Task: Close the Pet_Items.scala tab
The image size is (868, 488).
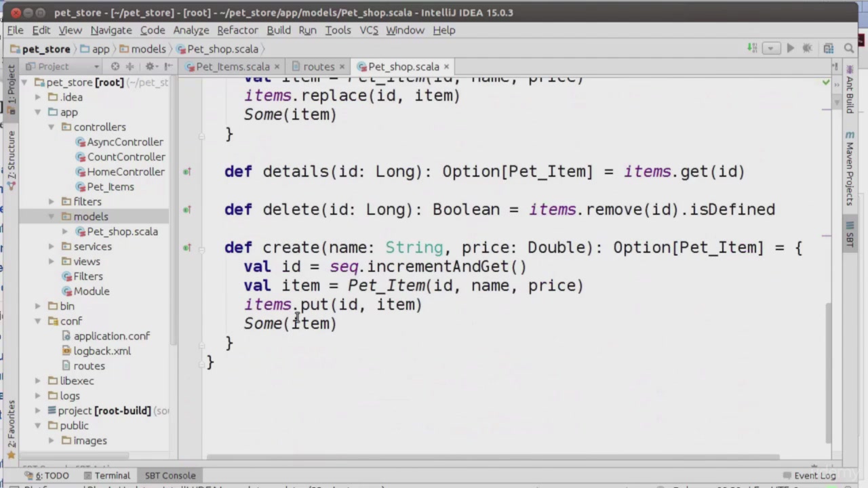Action: click(x=276, y=66)
